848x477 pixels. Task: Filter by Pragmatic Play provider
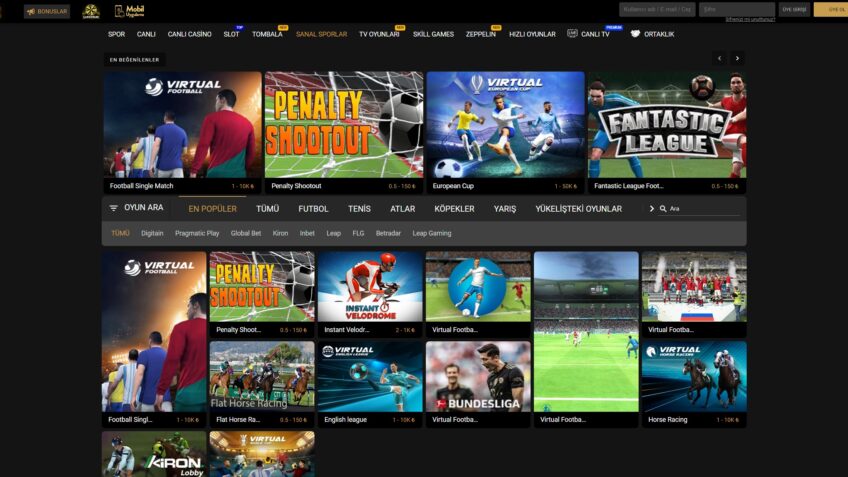197,233
